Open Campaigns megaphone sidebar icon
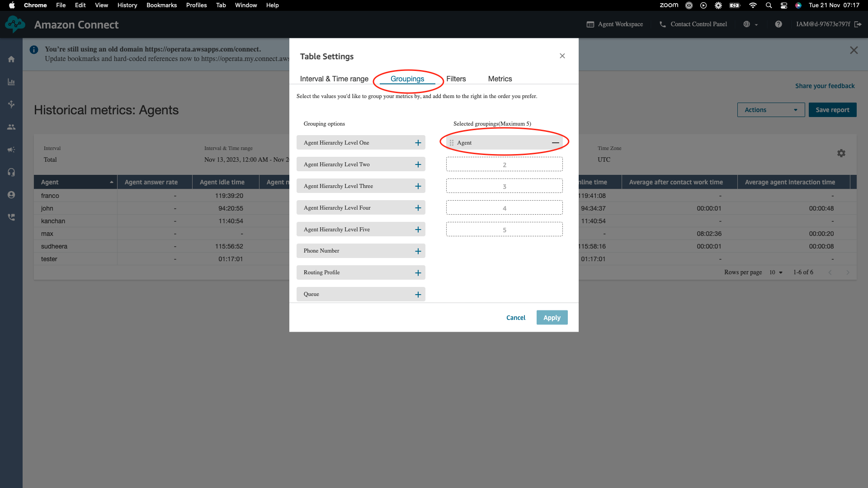The image size is (868, 488). (11, 150)
